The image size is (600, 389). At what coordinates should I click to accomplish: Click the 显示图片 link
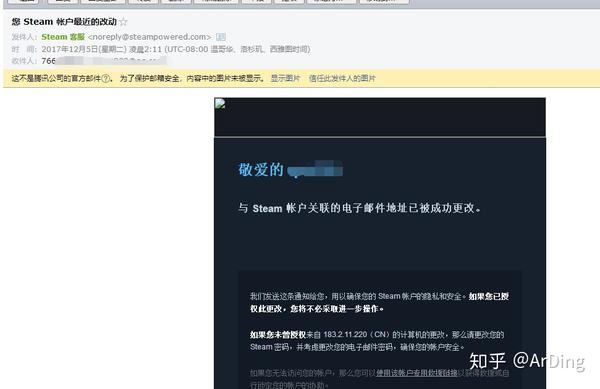[x=285, y=78]
